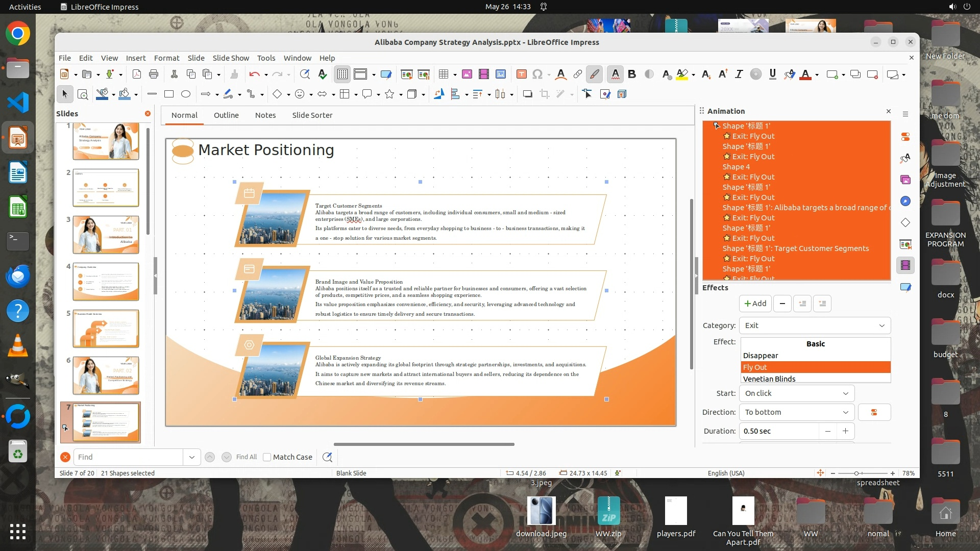Click the Bold formatting icon
980x551 pixels.
(632, 74)
